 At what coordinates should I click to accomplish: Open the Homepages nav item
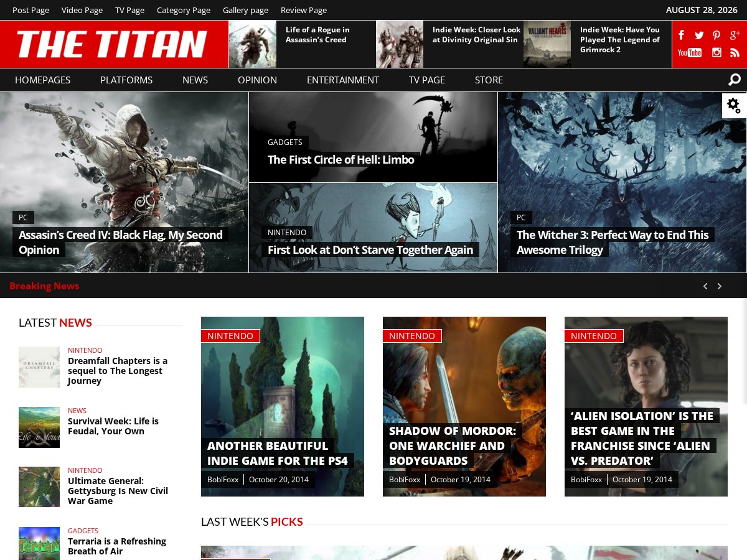[x=42, y=80]
